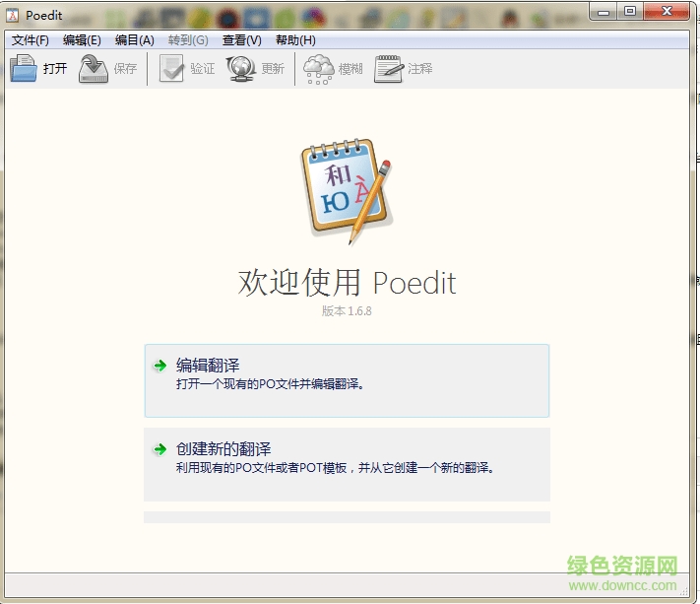
Task: Choose 编辑翻译 to open existing PO file
Action: pyautogui.click(x=347, y=380)
